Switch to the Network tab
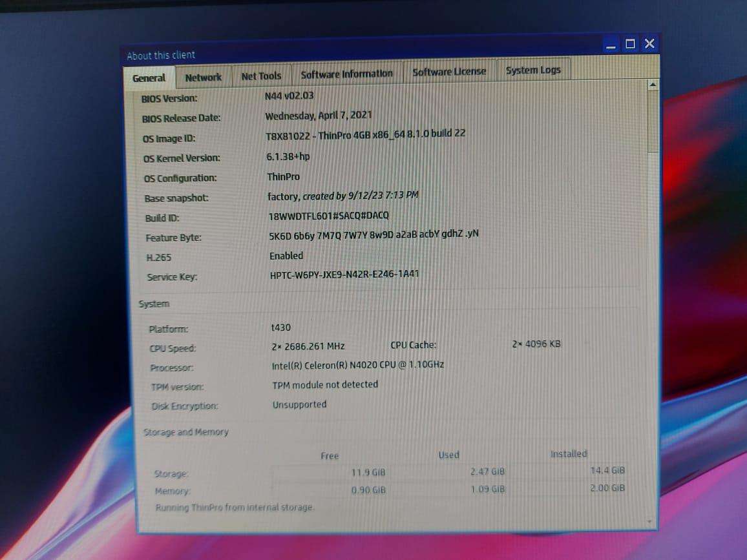This screenshot has width=747, height=560. click(x=203, y=77)
